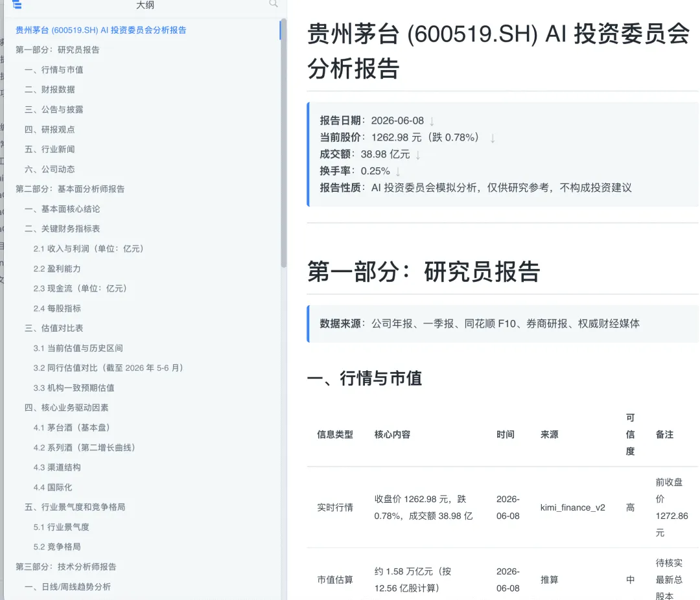Viewport: 700px width, 600px height.
Task: Navigate to 三、公告与披露 in outline
Action: click(54, 110)
